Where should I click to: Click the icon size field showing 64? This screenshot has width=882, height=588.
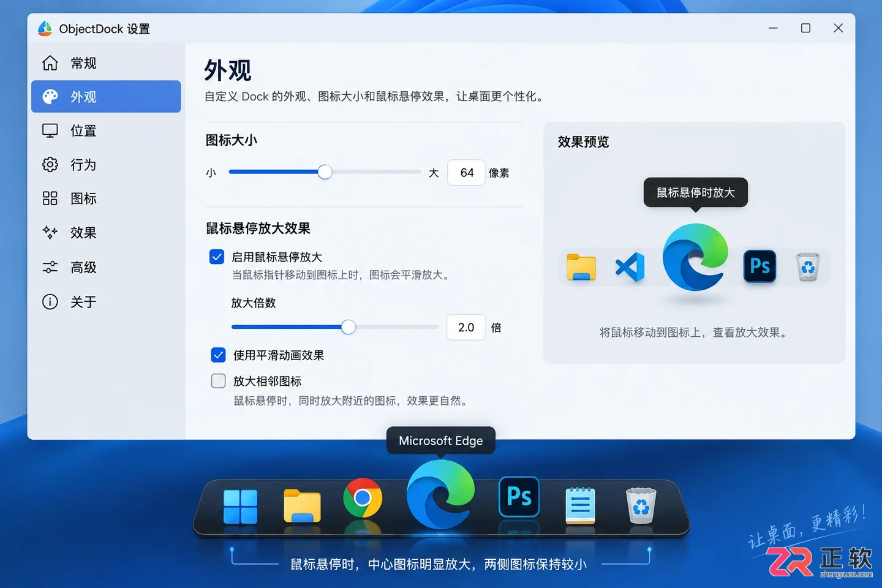pyautogui.click(x=466, y=173)
